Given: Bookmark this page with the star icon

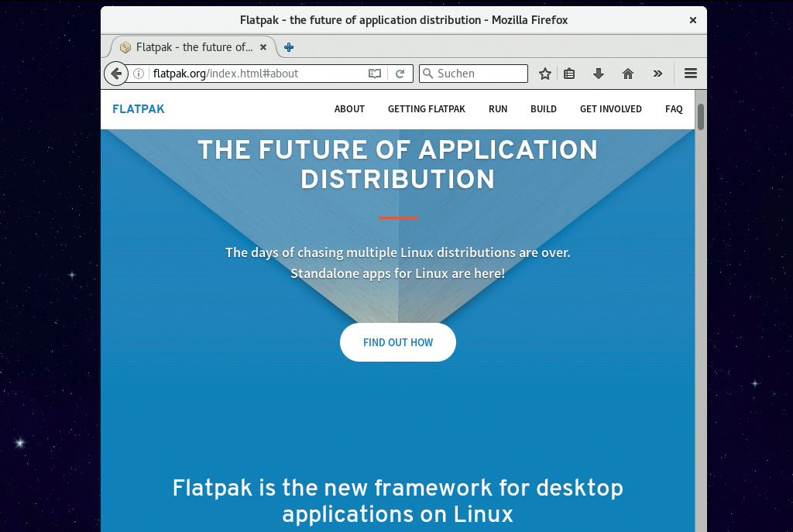Looking at the screenshot, I should (x=544, y=74).
